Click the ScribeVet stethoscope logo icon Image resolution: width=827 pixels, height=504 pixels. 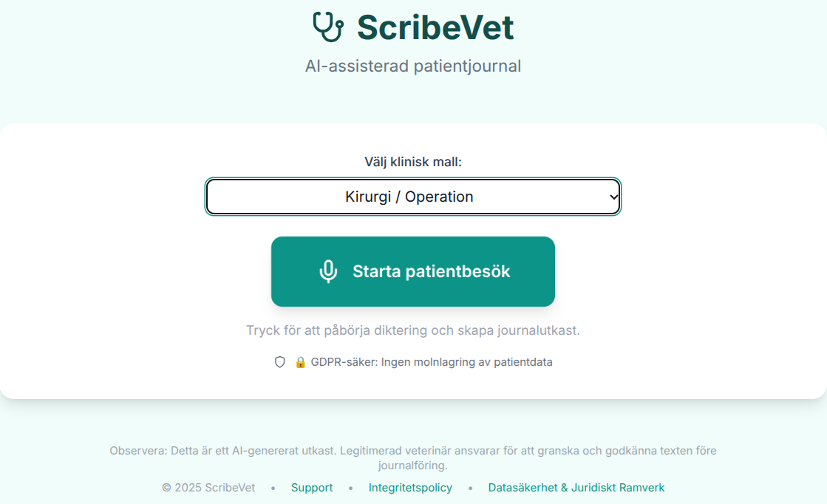coord(330,27)
